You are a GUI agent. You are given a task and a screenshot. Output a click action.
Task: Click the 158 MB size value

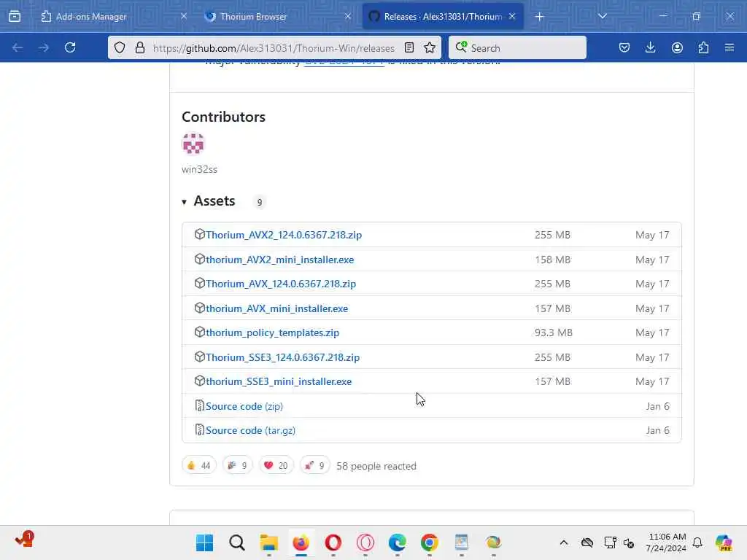coord(552,260)
